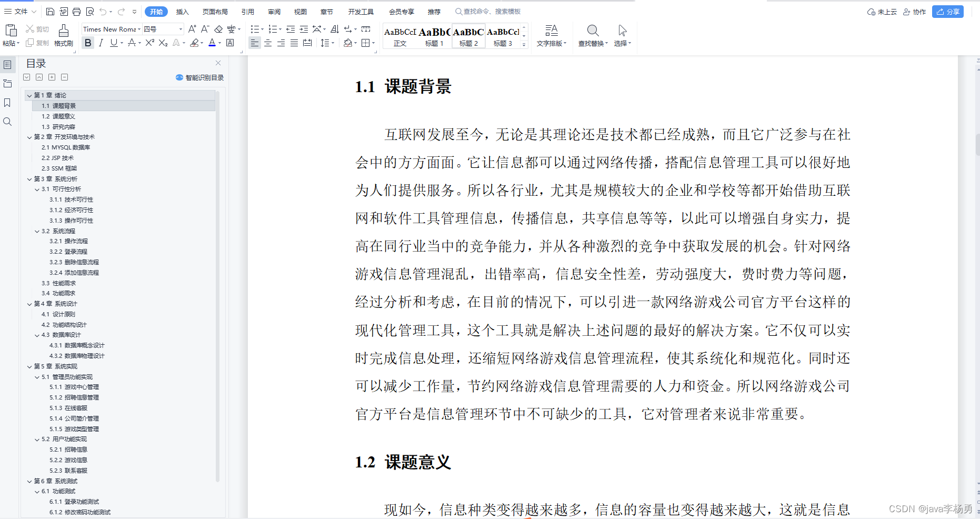
Task: Open the Paste (粘贴) dropdown arrow
Action: (x=18, y=43)
